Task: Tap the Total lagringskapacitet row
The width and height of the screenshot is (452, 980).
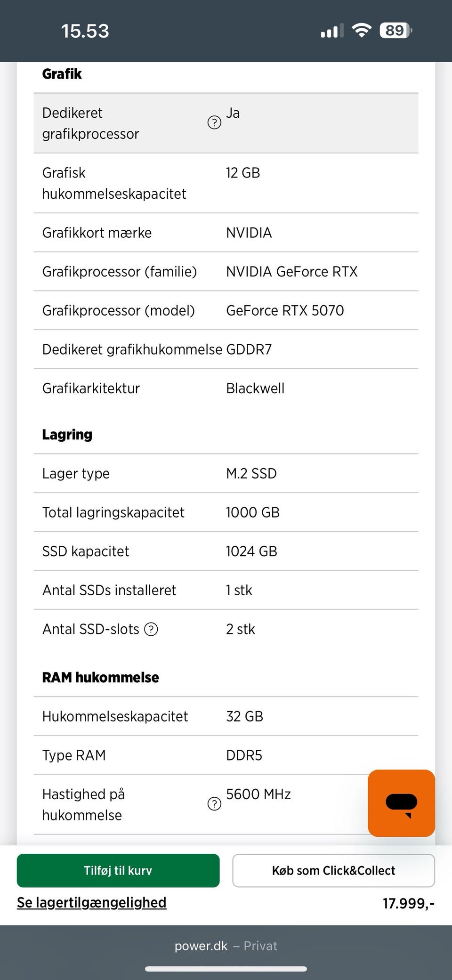Action: pos(226,512)
